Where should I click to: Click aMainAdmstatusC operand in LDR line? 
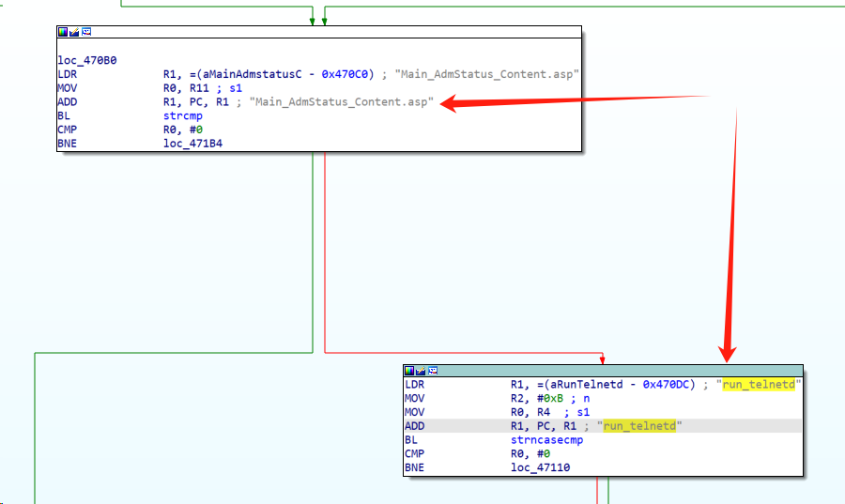pos(253,74)
